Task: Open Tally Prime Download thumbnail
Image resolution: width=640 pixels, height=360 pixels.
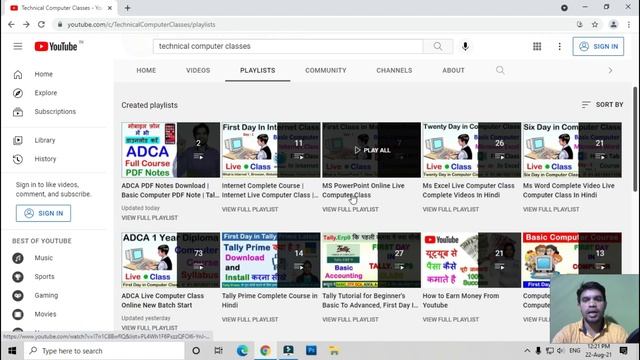Action: (x=271, y=260)
